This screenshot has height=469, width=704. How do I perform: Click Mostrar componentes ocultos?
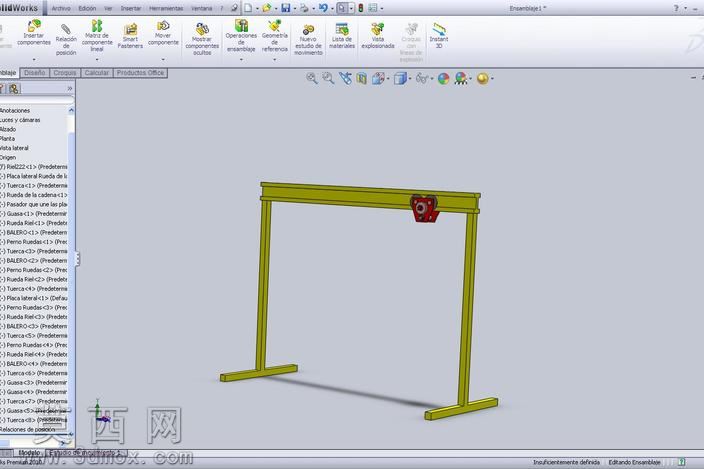point(202,39)
